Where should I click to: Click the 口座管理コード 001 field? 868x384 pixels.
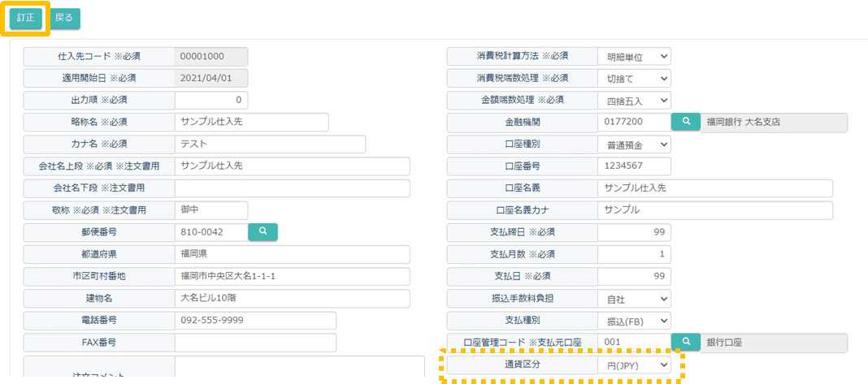(x=635, y=343)
